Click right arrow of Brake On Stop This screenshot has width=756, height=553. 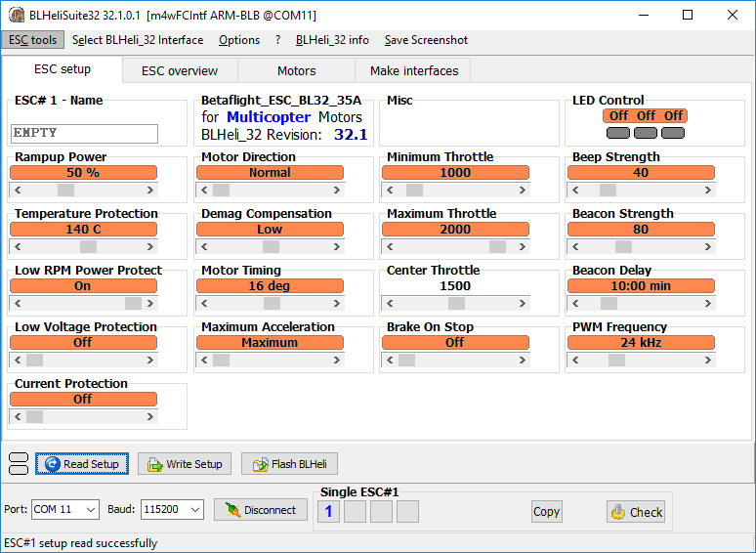(x=523, y=361)
